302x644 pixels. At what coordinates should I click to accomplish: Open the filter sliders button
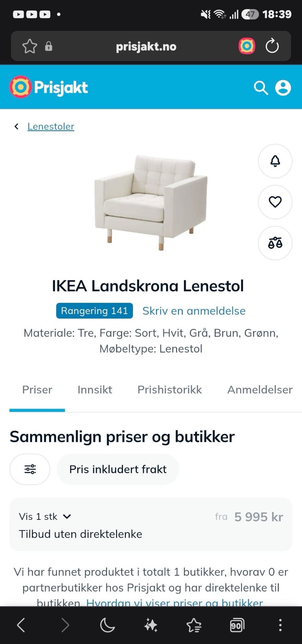point(30,469)
